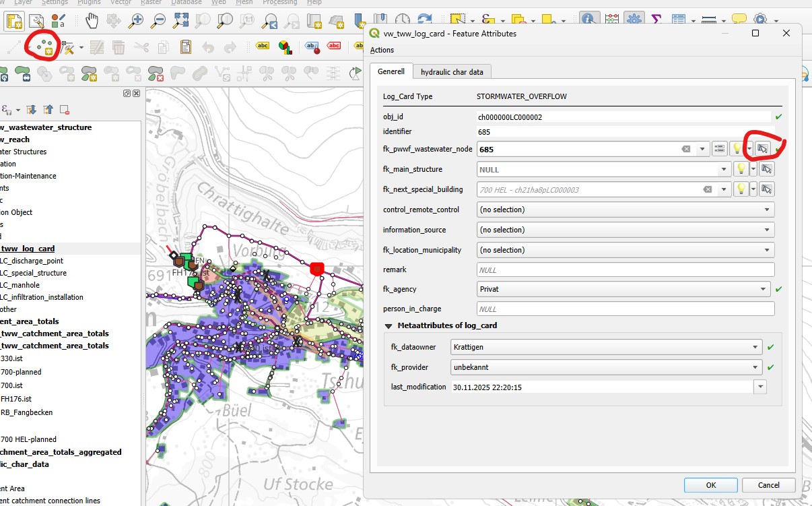The width and height of the screenshot is (812, 506).
Task: Cancel the Feature Attributes dialog
Action: point(768,485)
